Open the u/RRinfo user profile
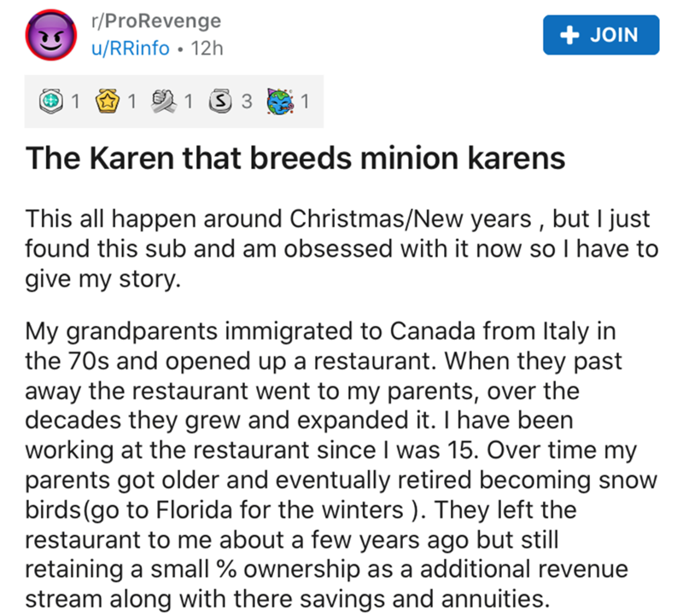The image size is (683, 616). point(130,48)
